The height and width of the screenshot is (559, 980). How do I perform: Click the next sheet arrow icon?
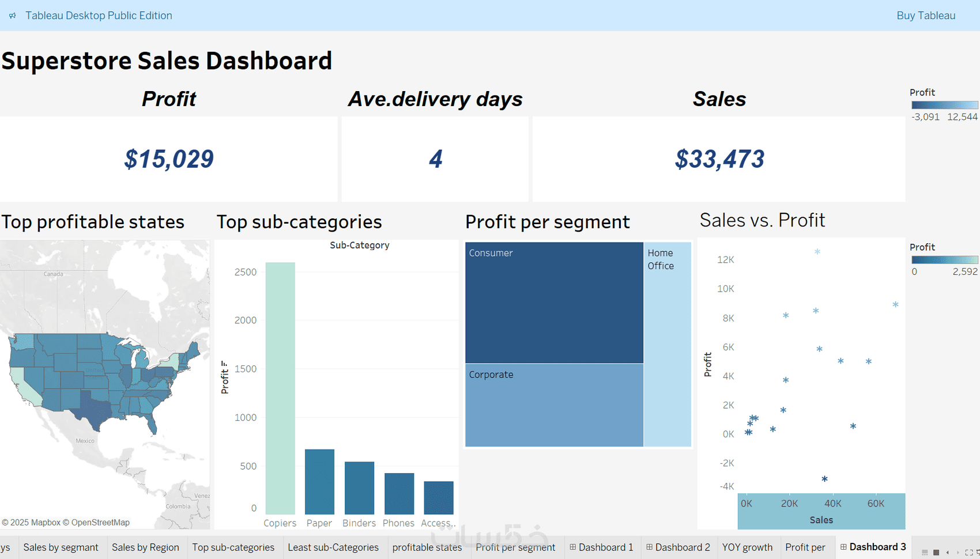click(958, 553)
